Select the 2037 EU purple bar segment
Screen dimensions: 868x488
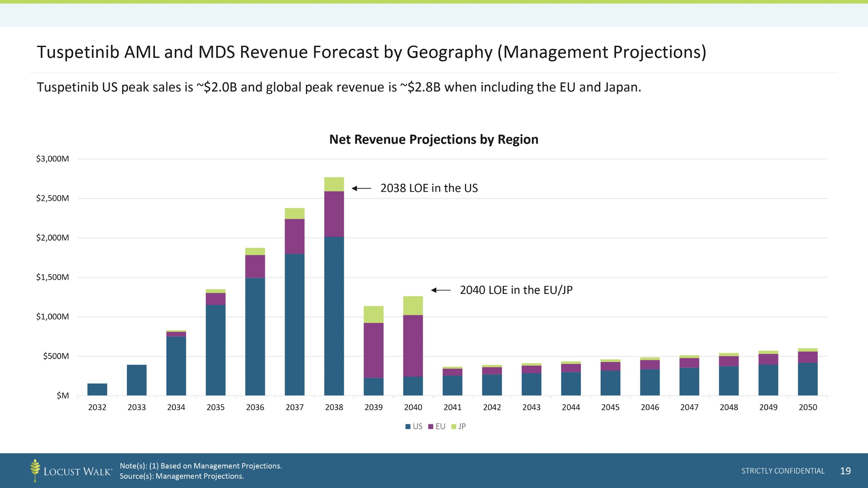coord(294,236)
